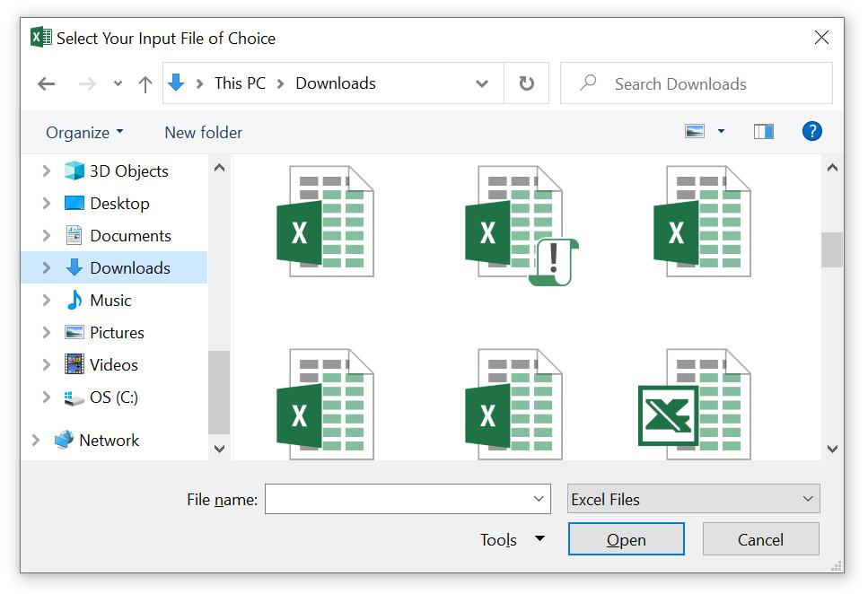The height and width of the screenshot is (594, 868).
Task: Click the change view icon
Action: (x=695, y=131)
